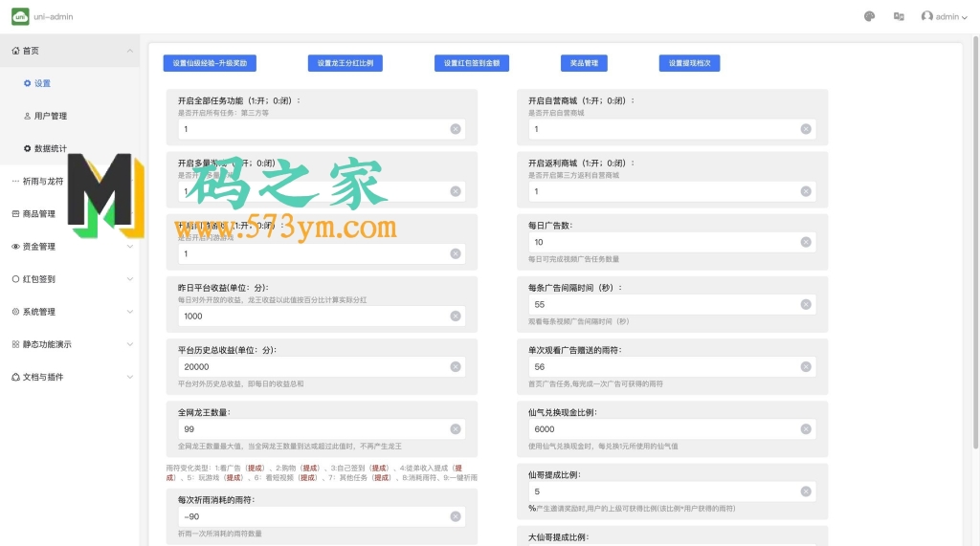Clear the 昨日平台收益 field
The width and height of the screenshot is (980, 546).
tap(456, 317)
